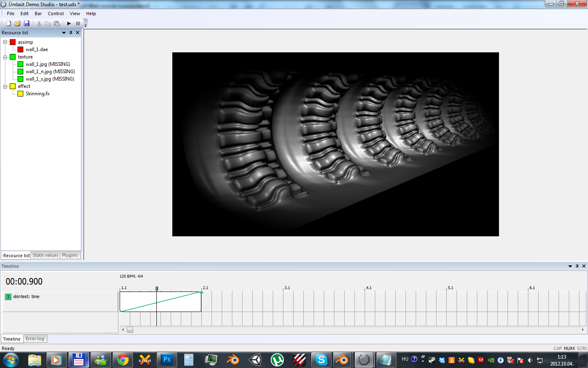
Task: Switch to the Static values tab
Action: [x=45, y=255]
